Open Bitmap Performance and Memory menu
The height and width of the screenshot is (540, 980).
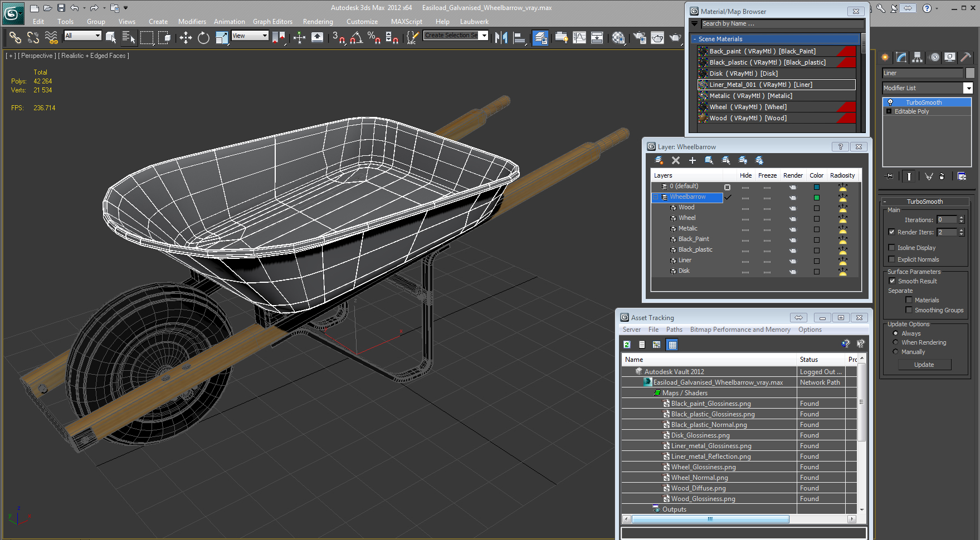pos(740,330)
